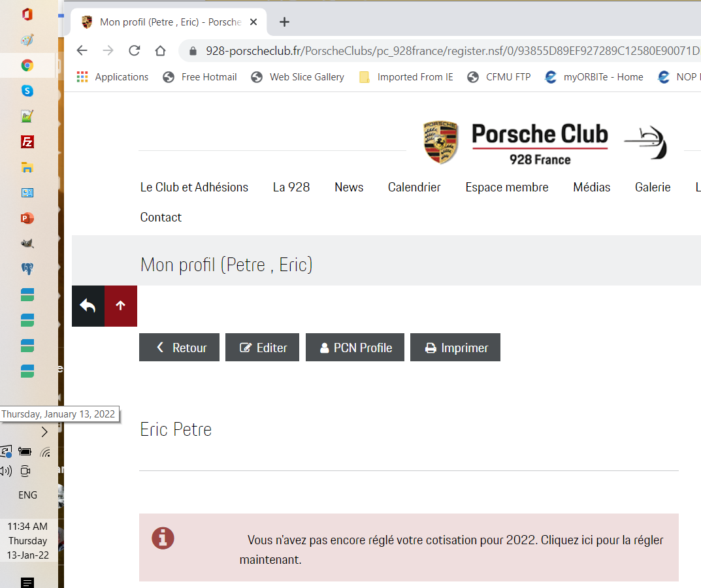Screen dimensions: 701x588
Task: Click the address bar URL
Action: tap(453, 51)
